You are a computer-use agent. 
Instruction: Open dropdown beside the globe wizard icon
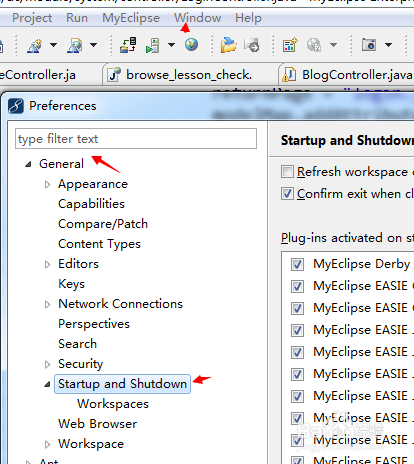coord(94,45)
